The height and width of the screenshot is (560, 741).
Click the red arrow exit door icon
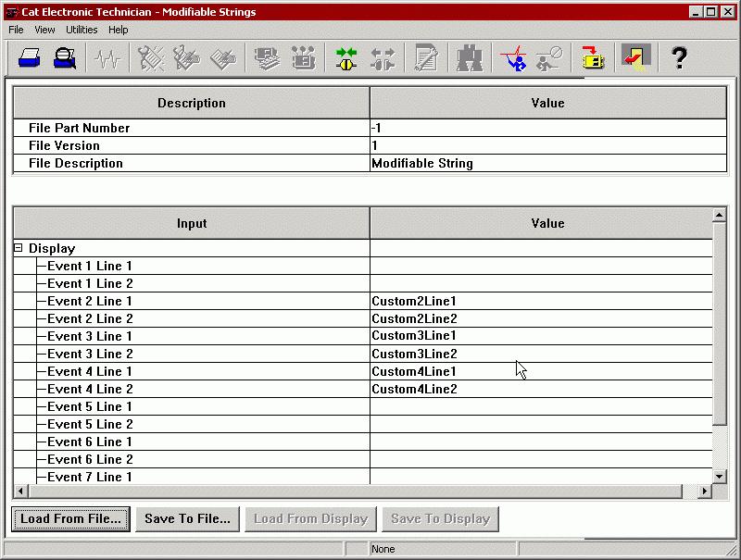tap(636, 57)
